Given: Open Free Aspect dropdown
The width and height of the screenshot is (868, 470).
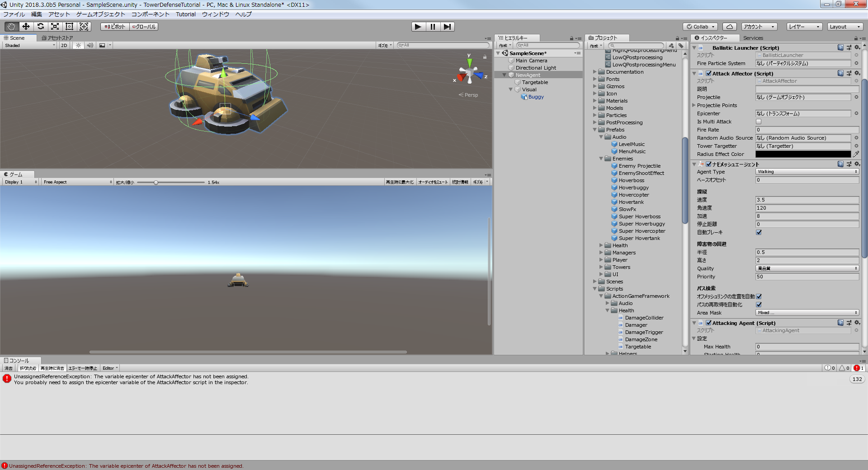Looking at the screenshot, I should pyautogui.click(x=77, y=182).
